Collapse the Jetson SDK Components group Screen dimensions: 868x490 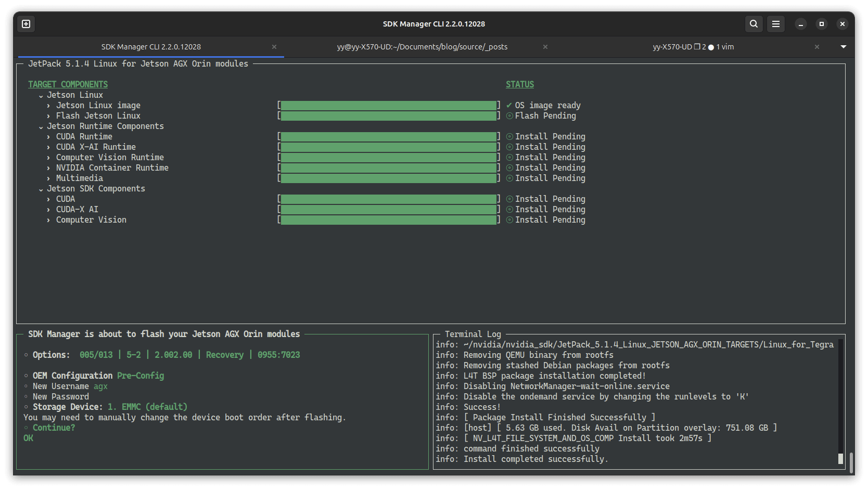point(41,189)
